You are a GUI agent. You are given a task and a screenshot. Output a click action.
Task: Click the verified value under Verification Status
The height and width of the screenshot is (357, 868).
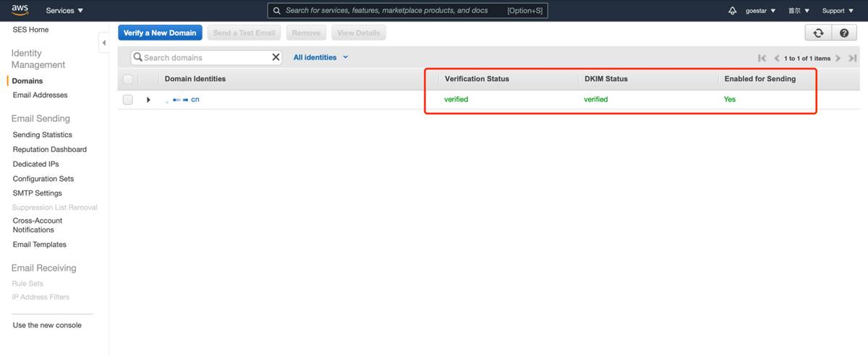(x=456, y=99)
